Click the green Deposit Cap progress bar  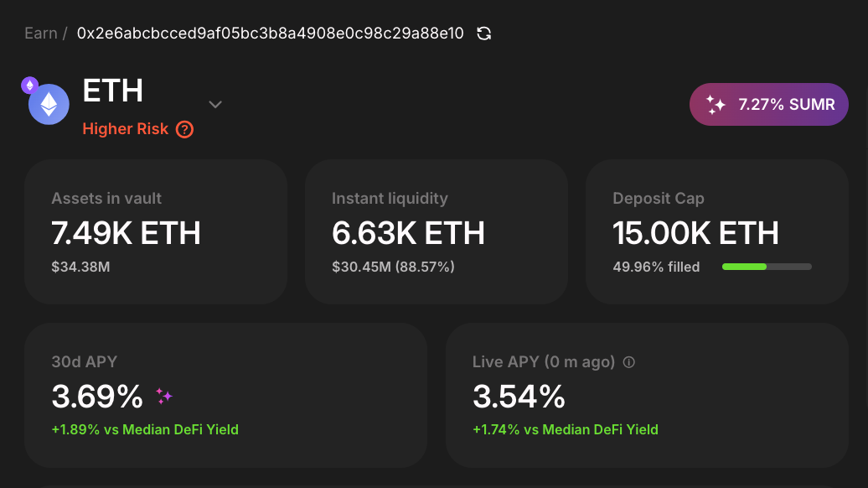(x=767, y=267)
